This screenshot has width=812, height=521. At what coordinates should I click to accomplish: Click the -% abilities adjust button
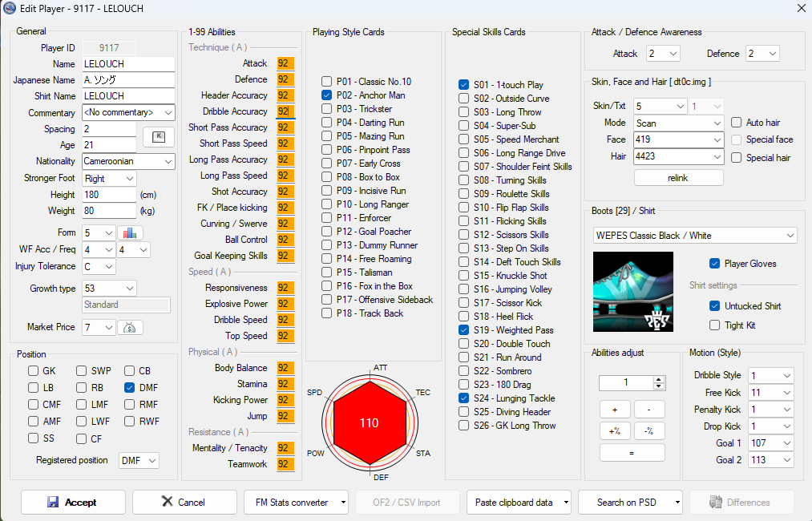pos(648,431)
